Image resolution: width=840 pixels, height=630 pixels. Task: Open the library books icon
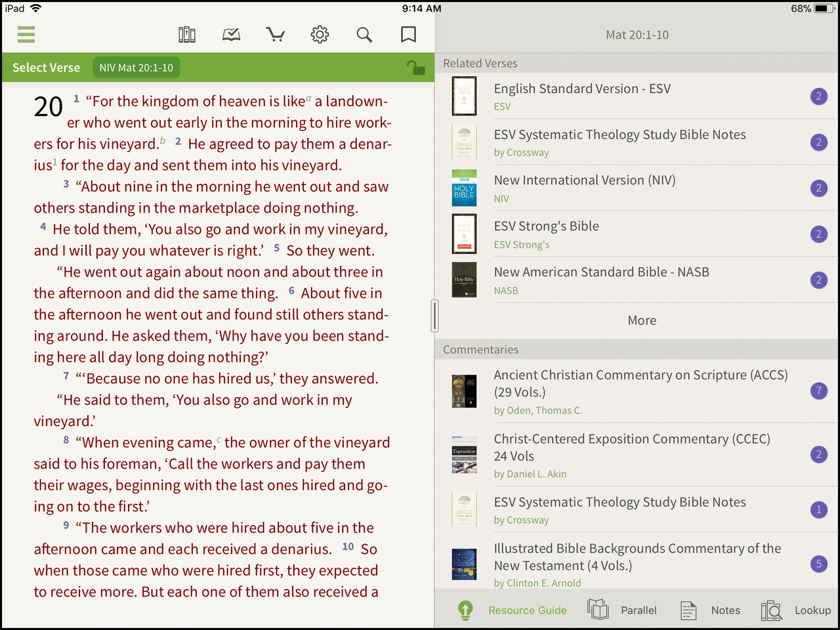tap(187, 34)
